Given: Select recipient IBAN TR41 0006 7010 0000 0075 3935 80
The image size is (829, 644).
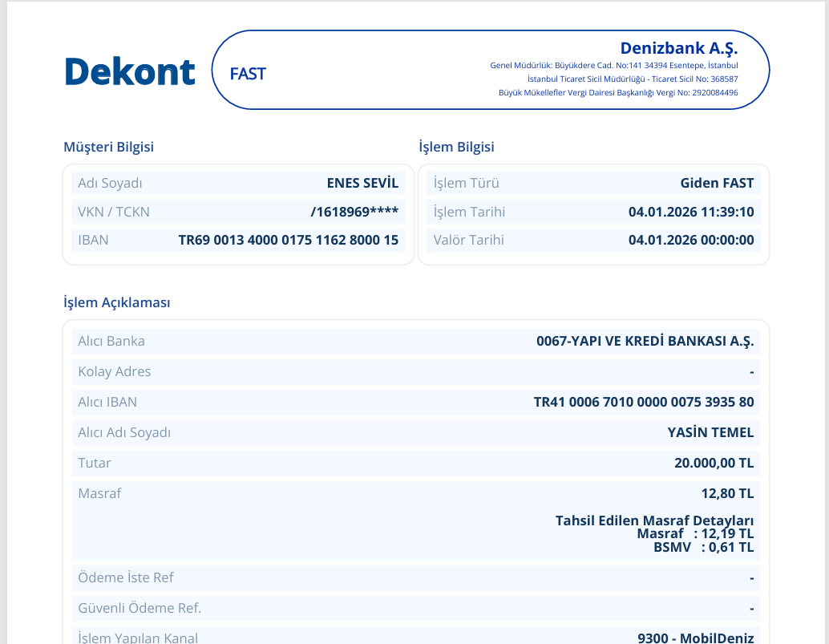Looking at the screenshot, I should pyautogui.click(x=644, y=402).
